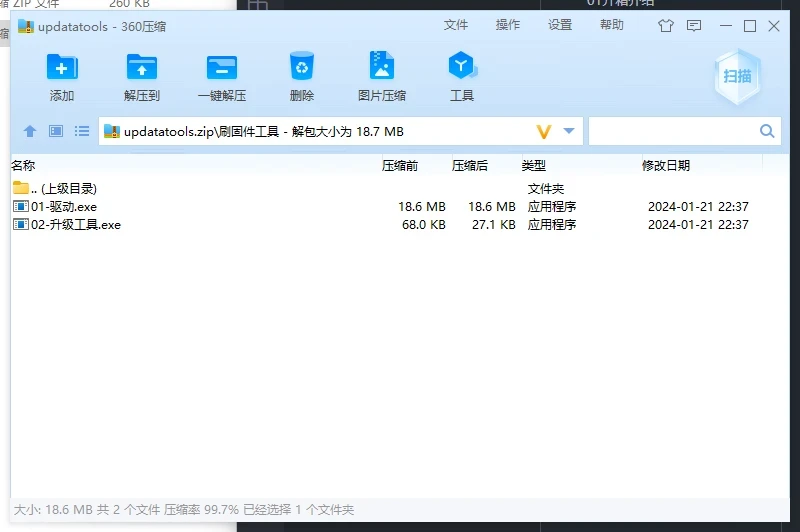
Task: Minimize the 360压缩 window
Action: click(726, 26)
